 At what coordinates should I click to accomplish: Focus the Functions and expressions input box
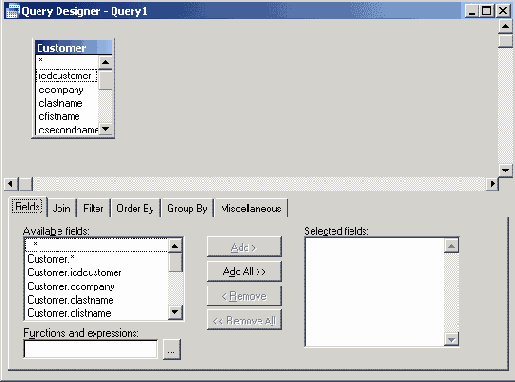click(x=91, y=349)
